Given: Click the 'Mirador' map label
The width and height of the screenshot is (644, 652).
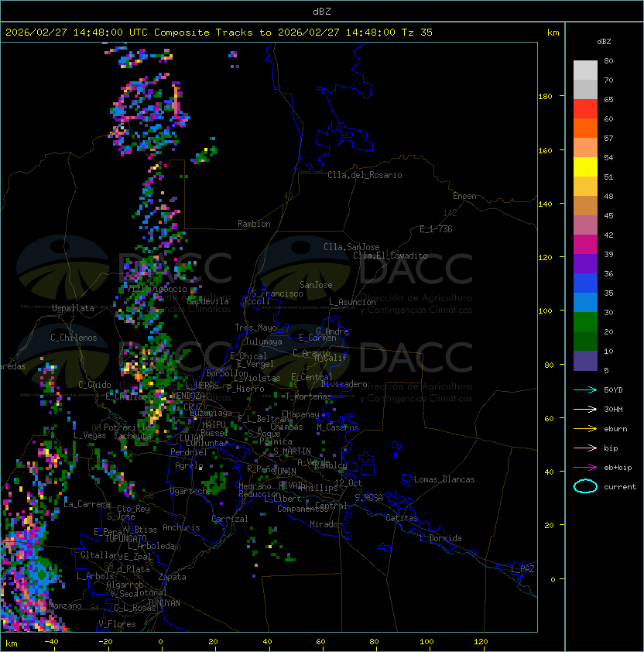Looking at the screenshot, I should (326, 524).
